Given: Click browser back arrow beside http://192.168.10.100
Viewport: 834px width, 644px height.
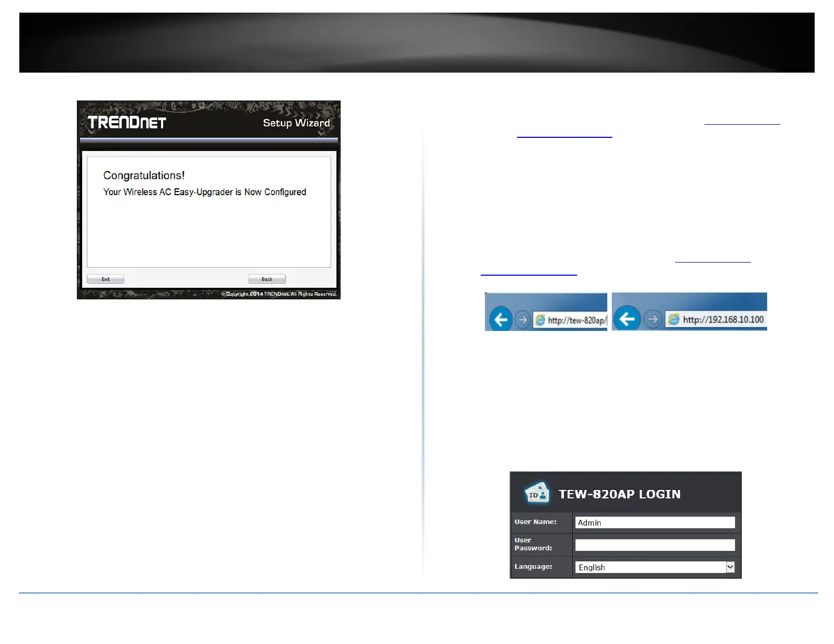Looking at the screenshot, I should 627,319.
